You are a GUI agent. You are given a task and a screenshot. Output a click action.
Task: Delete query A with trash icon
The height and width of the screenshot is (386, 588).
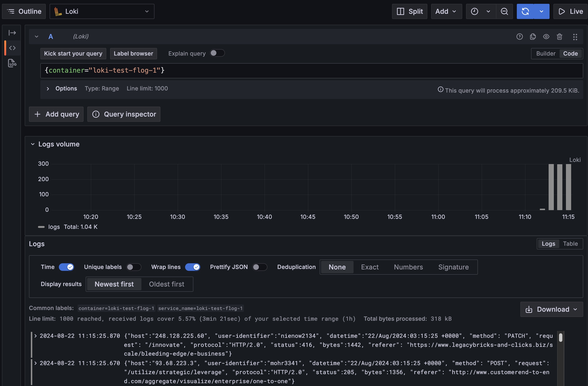[559, 37]
